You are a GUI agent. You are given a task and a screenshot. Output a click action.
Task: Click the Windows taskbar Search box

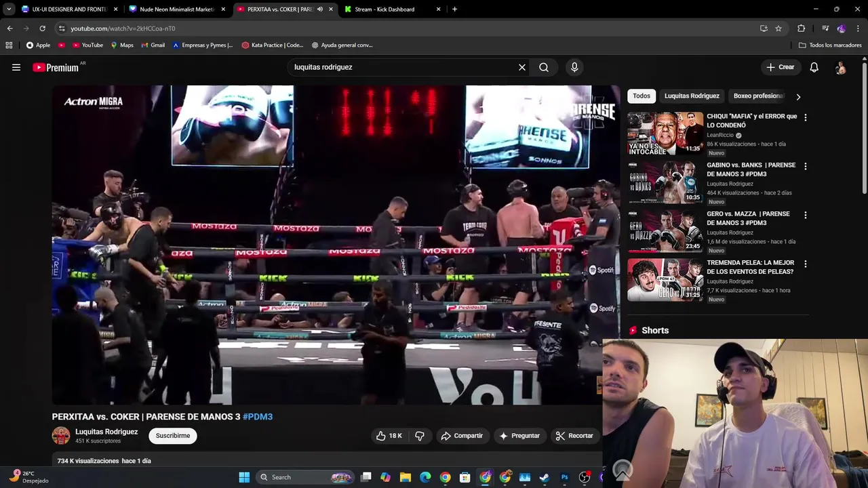pyautogui.click(x=305, y=477)
